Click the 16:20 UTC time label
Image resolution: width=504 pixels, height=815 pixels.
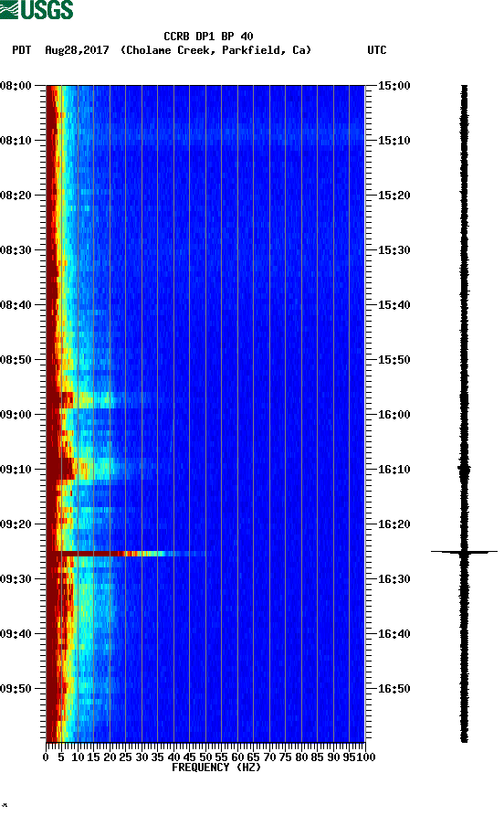pyautogui.click(x=394, y=524)
